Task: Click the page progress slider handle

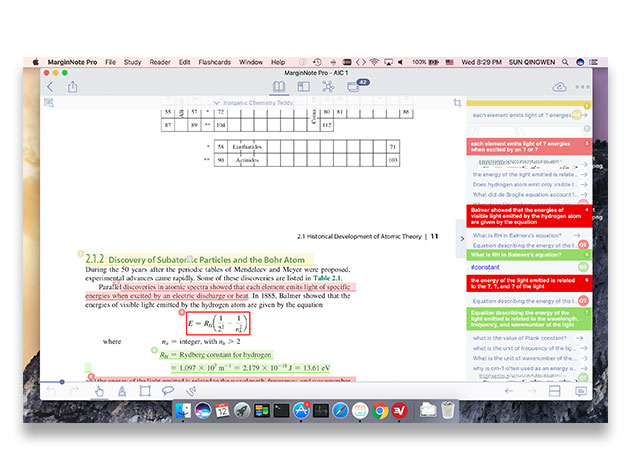Action: coord(62,382)
